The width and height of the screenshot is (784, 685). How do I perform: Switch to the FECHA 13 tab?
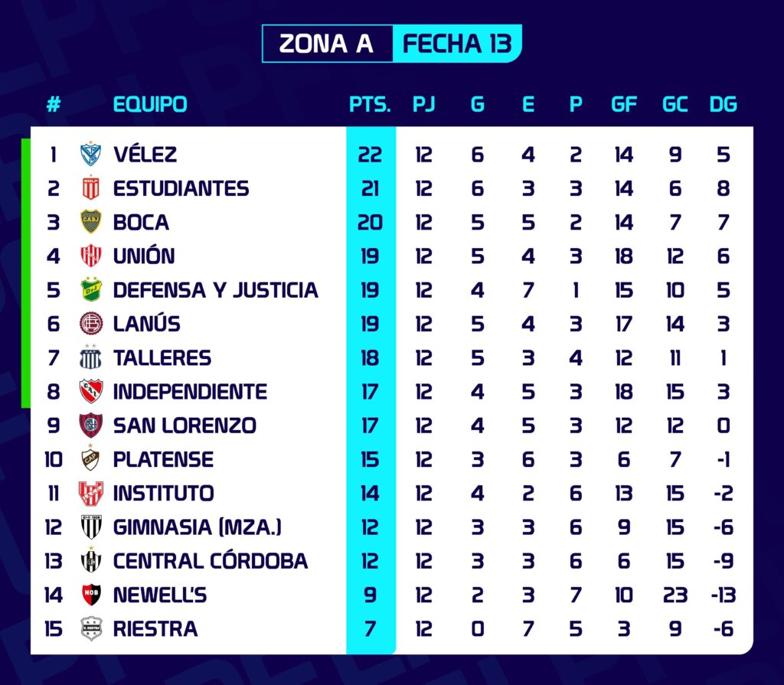pos(457,44)
